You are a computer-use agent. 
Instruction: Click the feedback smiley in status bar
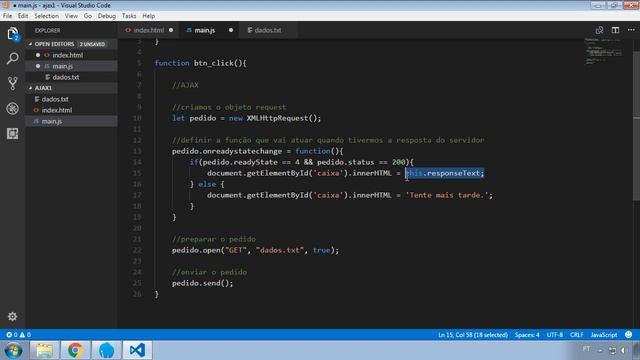pyautogui.click(x=629, y=335)
